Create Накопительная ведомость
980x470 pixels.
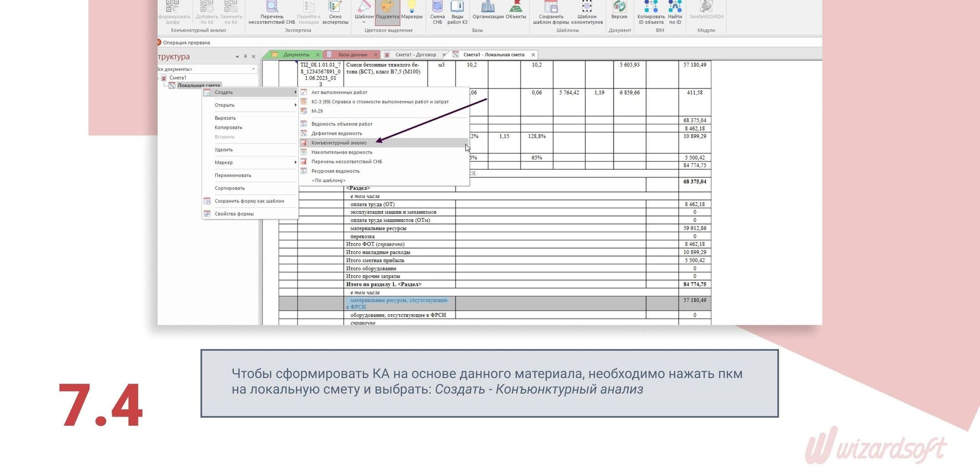342,152
